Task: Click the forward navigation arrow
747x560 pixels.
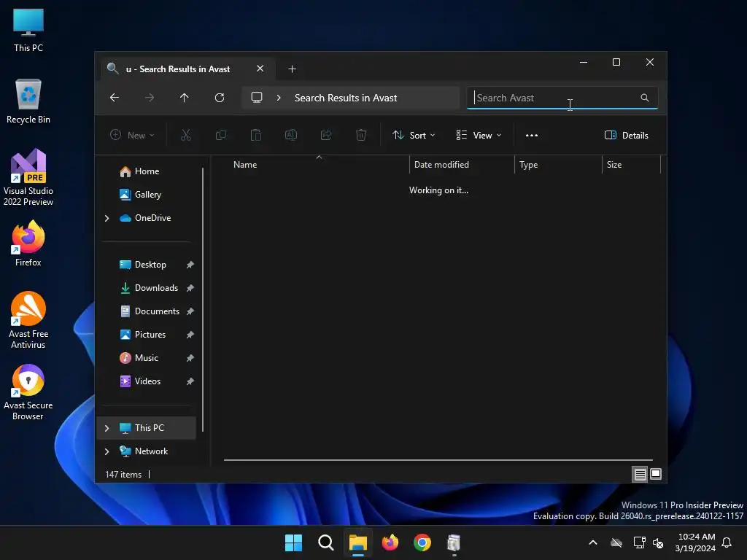Action: (150, 98)
